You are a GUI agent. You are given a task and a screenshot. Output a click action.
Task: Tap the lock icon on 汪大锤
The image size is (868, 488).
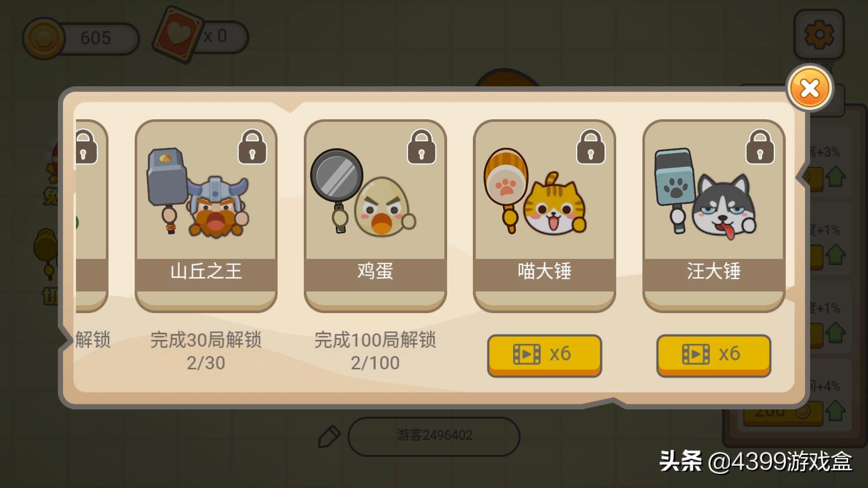click(x=760, y=147)
